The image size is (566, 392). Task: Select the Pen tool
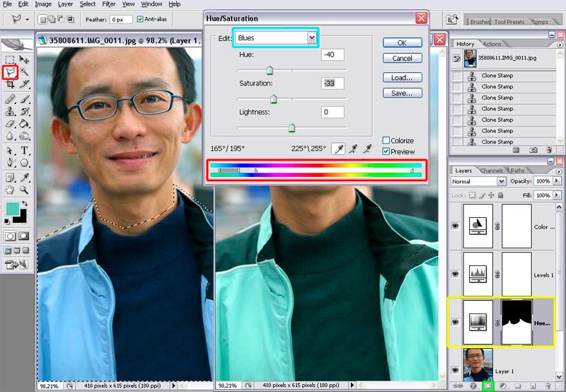click(x=10, y=163)
